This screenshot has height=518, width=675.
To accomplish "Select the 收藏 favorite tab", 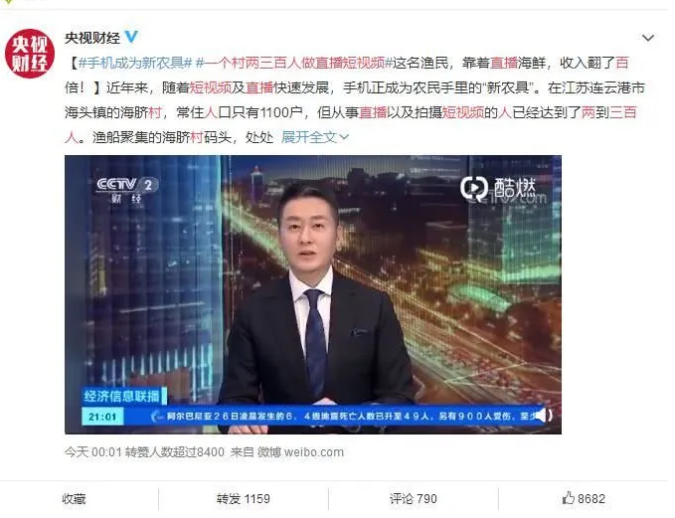I will 74,499.
